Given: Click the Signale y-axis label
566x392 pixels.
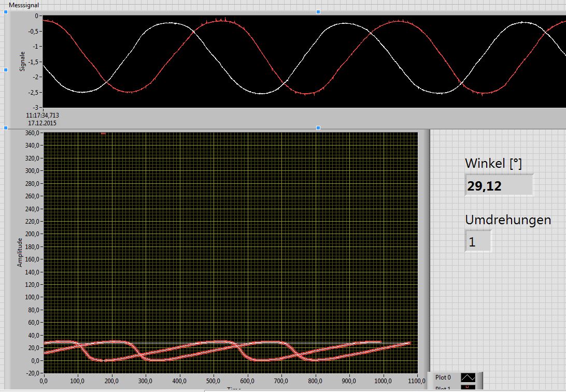Looking at the screenshot, I should tap(22, 61).
